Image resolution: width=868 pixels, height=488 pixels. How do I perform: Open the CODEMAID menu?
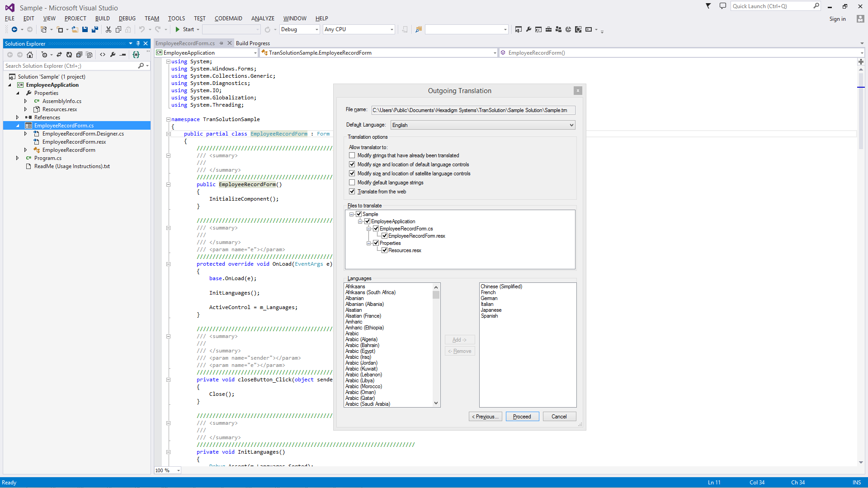pyautogui.click(x=228, y=19)
